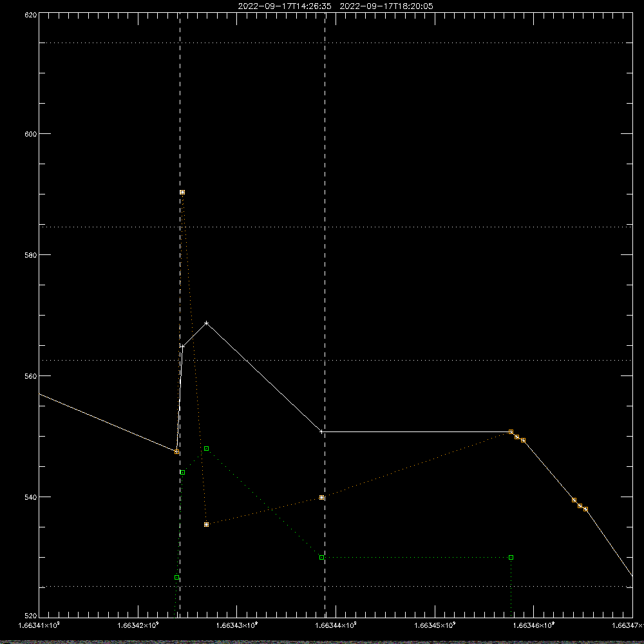Click the 1.66344×10⁹ x-axis label
Image resolution: width=644 pixels, height=644 pixels.
pos(336,625)
